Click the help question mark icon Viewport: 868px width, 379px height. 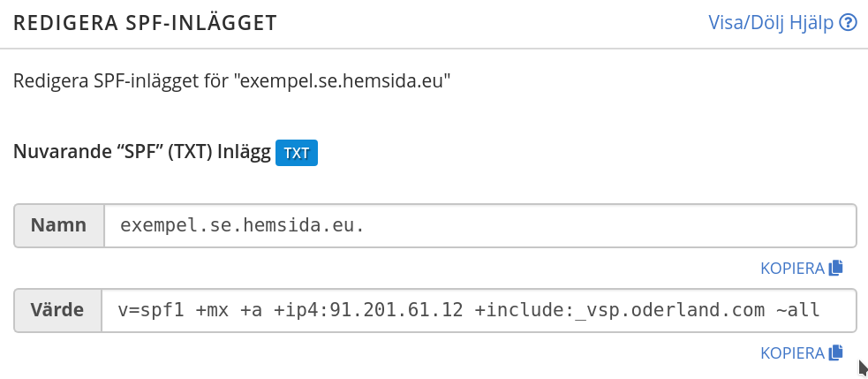click(849, 23)
